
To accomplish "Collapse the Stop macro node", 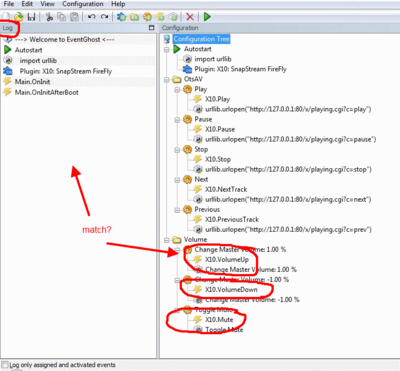I will click(177, 150).
